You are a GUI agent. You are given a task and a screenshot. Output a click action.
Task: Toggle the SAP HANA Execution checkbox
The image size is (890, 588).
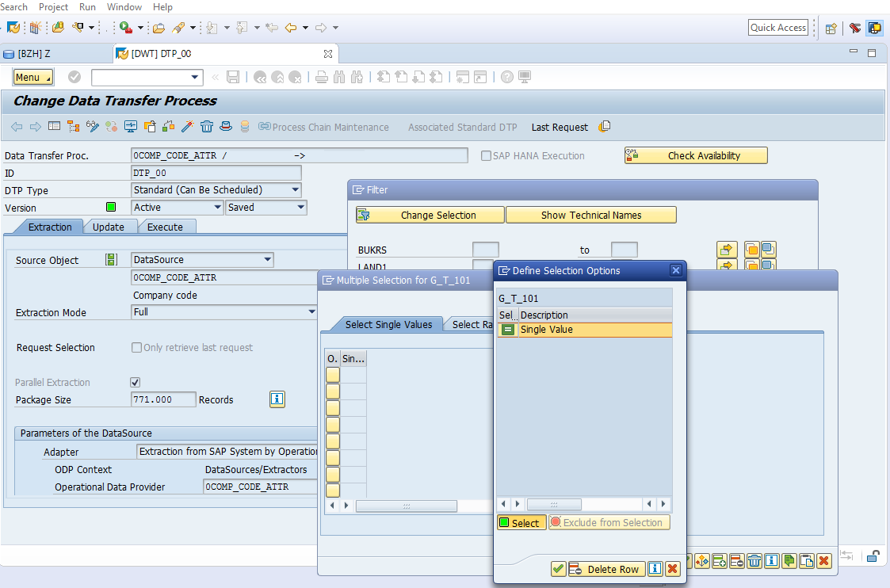click(x=486, y=155)
